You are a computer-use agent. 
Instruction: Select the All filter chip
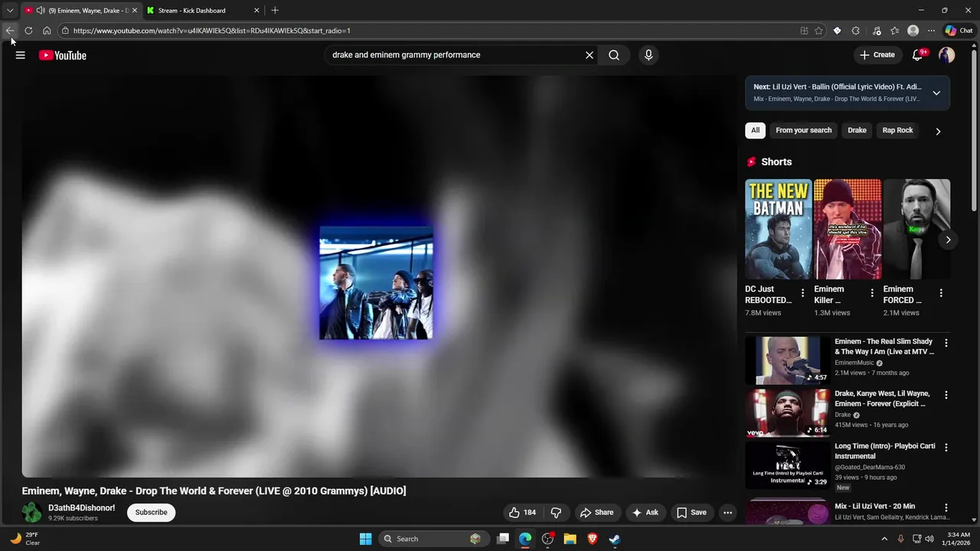point(755,130)
